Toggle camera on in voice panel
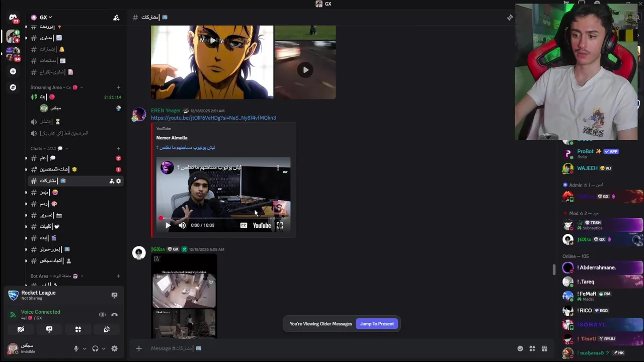This screenshot has width=644, height=362. click(21, 329)
